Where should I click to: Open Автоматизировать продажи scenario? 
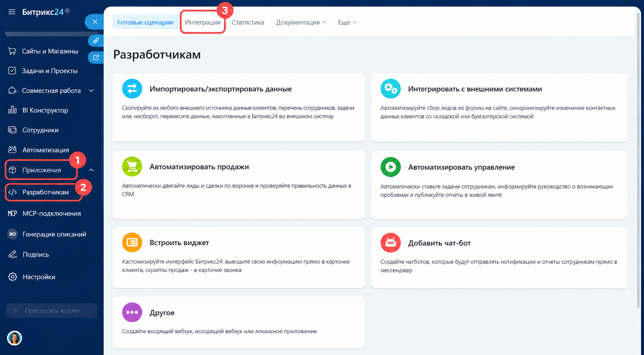click(x=199, y=167)
